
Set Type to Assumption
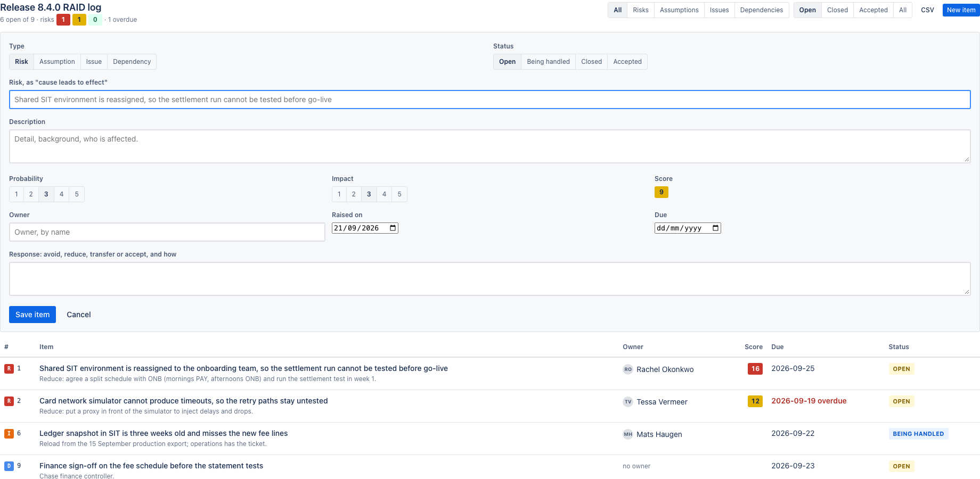coord(57,62)
